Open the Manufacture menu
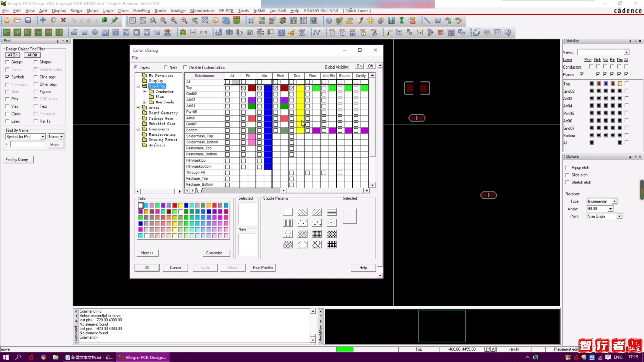Viewport: 644px width, 362px height. (x=202, y=11)
